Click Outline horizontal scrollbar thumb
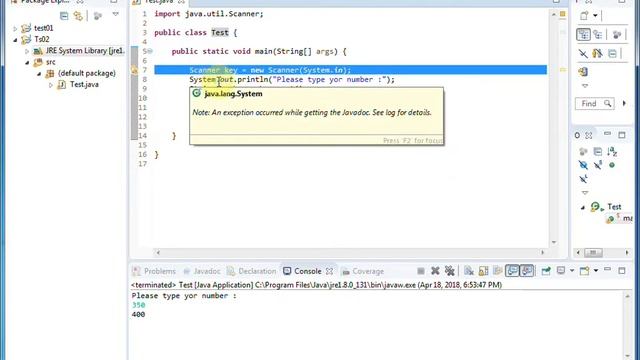 593,253
